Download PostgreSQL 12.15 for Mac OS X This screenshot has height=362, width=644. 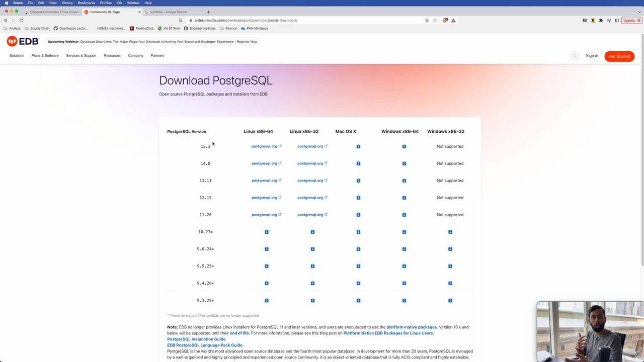tap(358, 198)
